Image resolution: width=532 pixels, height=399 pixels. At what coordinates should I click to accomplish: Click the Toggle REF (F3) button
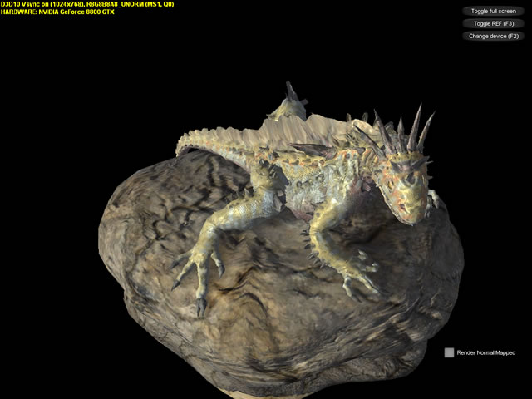[493, 24]
